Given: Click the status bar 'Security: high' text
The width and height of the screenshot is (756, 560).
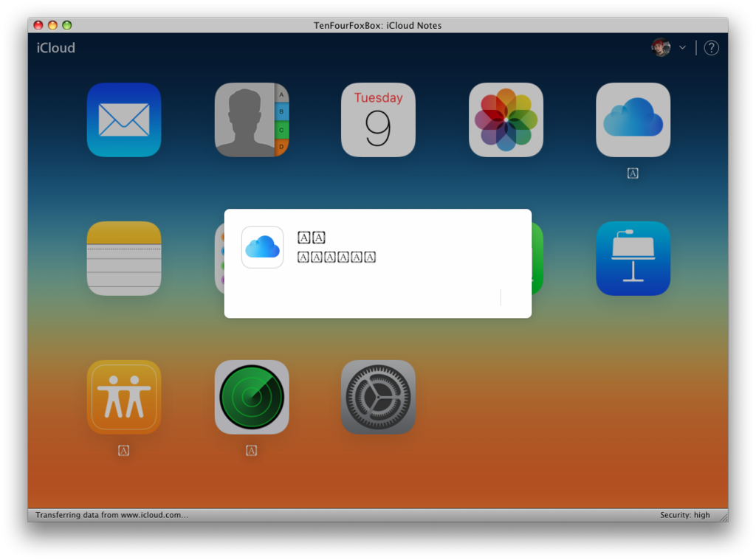Looking at the screenshot, I should tap(684, 515).
